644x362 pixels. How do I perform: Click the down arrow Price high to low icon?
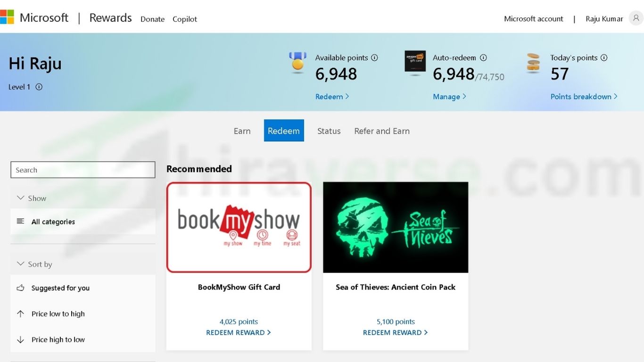click(20, 339)
